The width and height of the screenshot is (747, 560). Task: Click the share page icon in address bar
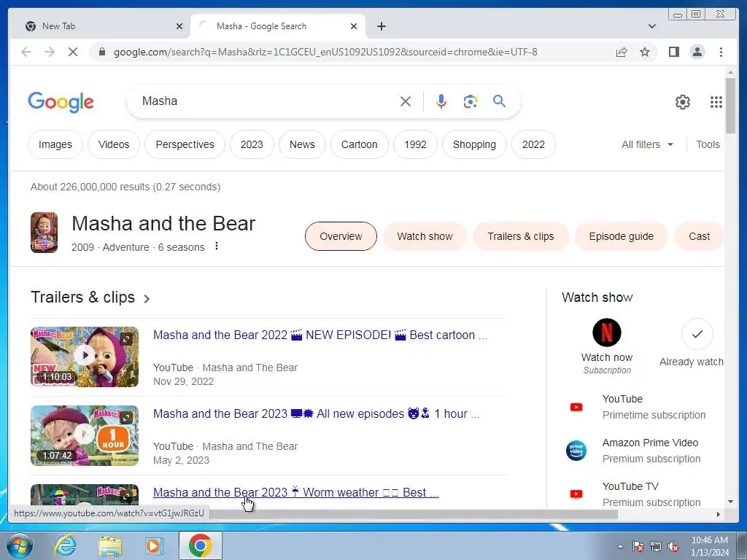point(622,52)
